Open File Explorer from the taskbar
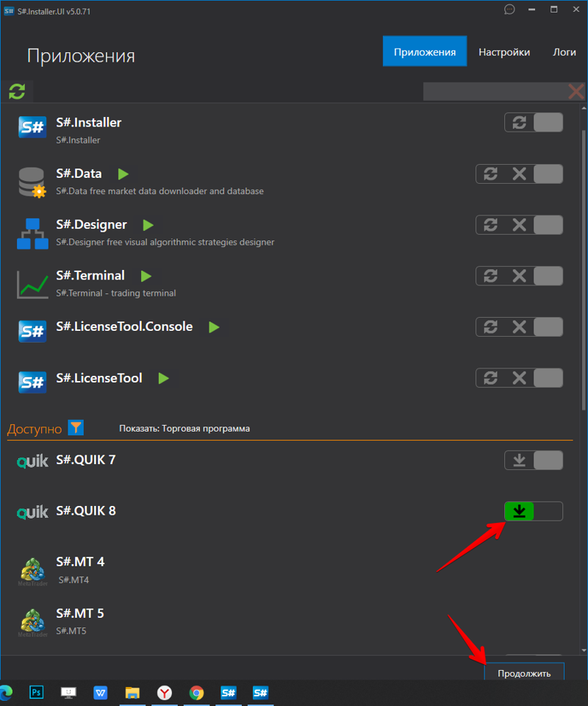 click(132, 693)
